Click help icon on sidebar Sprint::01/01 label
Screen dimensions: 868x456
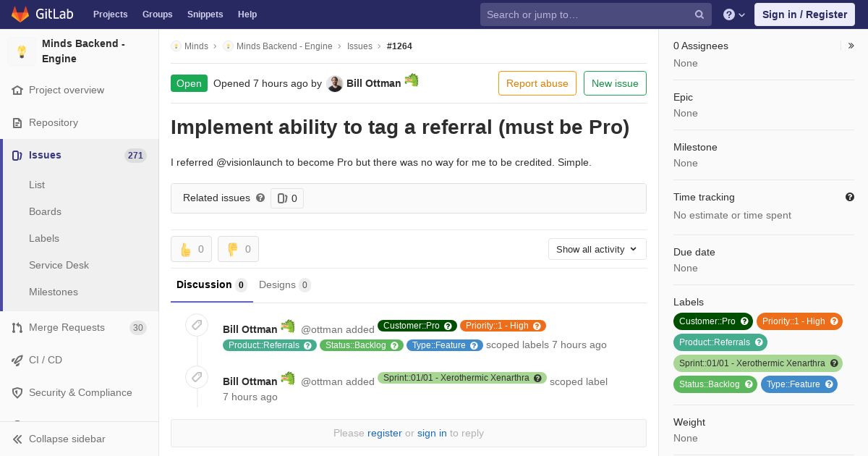pos(834,363)
